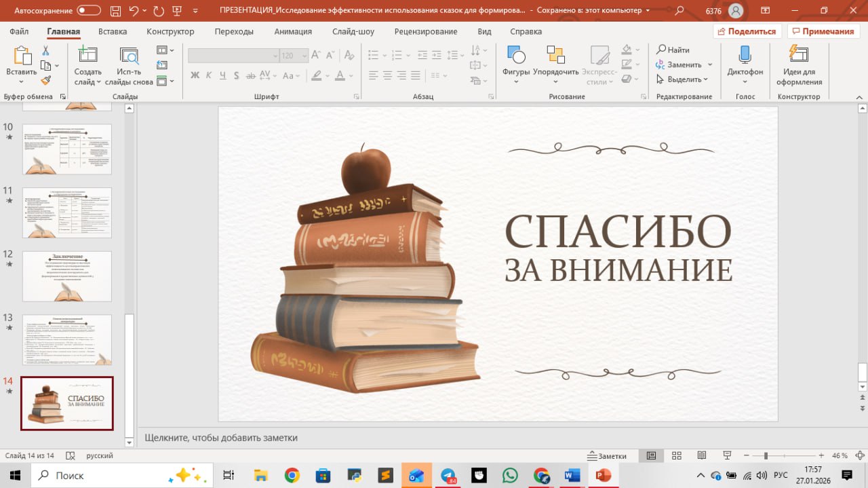
Task: Toggle the AutoSave switch
Action: point(88,11)
